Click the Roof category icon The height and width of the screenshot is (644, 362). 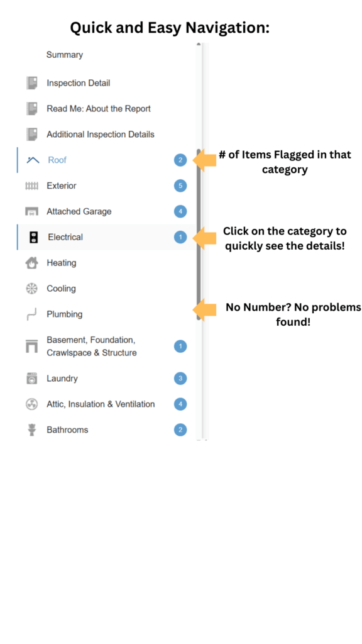pyautogui.click(x=33, y=160)
